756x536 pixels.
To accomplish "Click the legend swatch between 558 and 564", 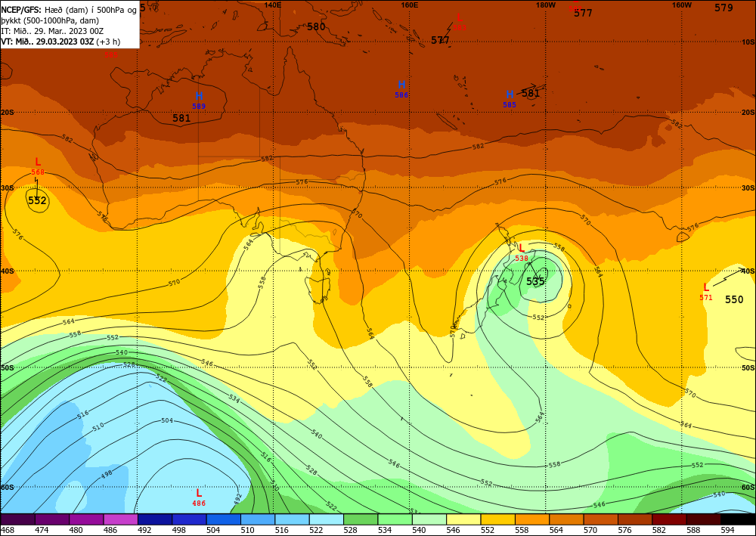I will tap(531, 519).
